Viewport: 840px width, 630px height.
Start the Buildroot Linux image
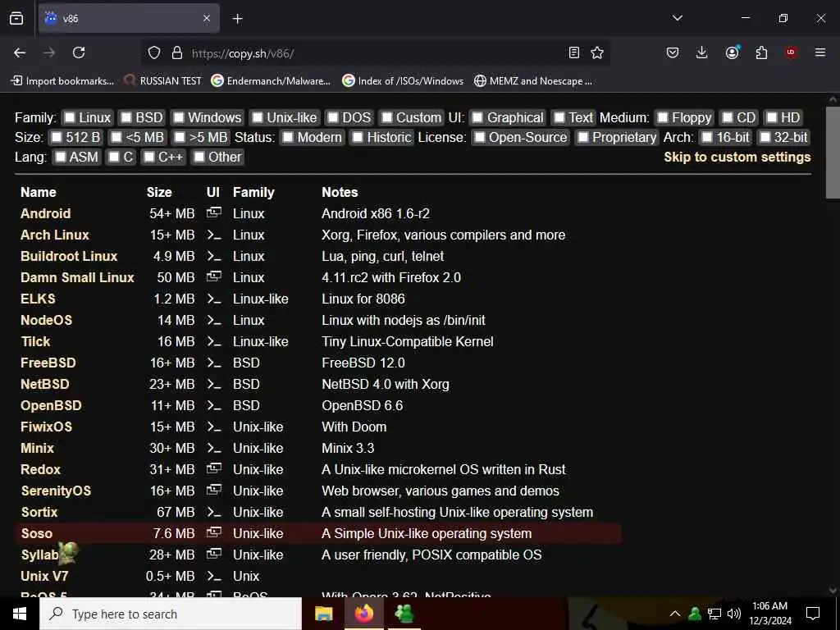coord(69,256)
